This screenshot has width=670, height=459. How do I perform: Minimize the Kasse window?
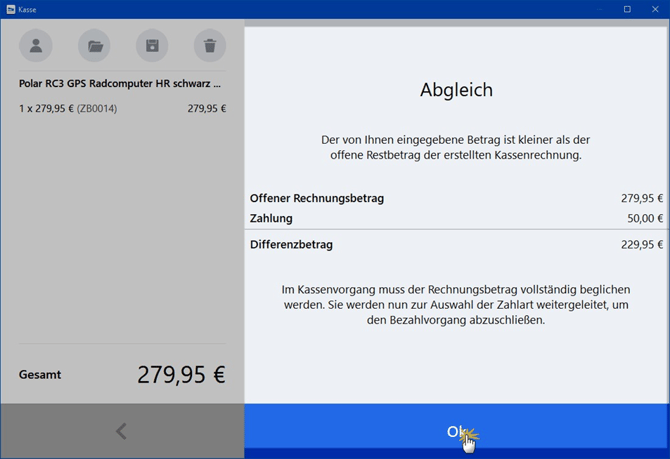point(599,9)
